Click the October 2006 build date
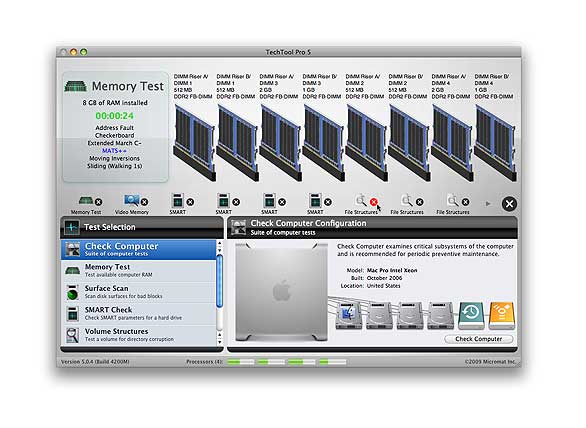 pyautogui.click(x=385, y=278)
